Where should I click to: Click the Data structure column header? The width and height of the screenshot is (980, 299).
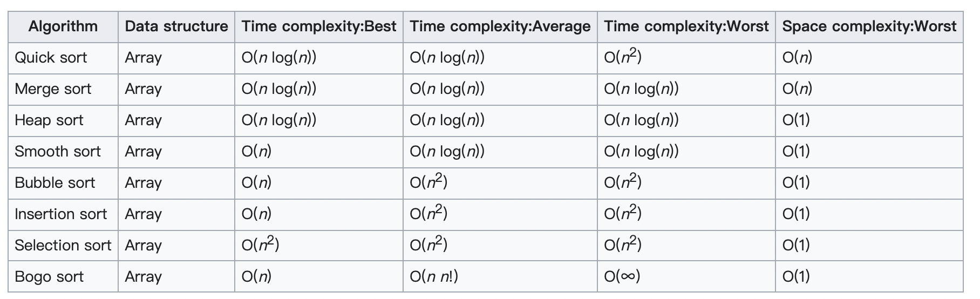(x=176, y=26)
